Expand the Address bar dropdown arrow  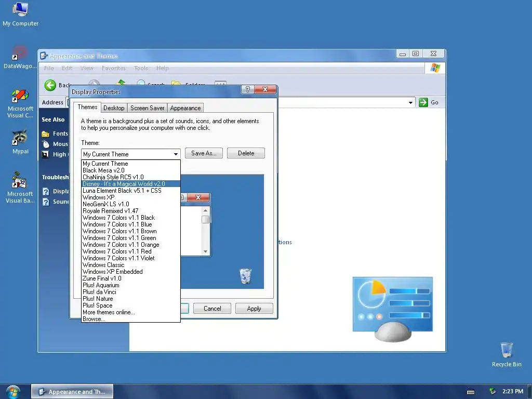(x=410, y=102)
